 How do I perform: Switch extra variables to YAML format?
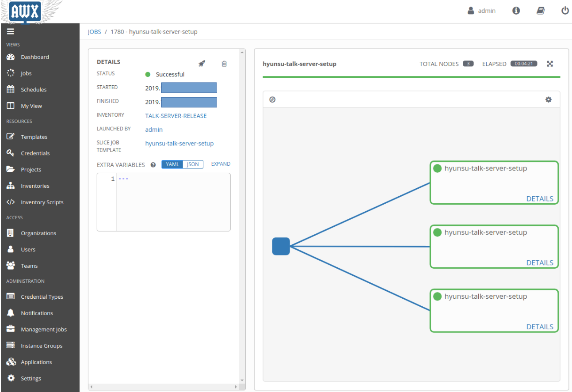(172, 164)
